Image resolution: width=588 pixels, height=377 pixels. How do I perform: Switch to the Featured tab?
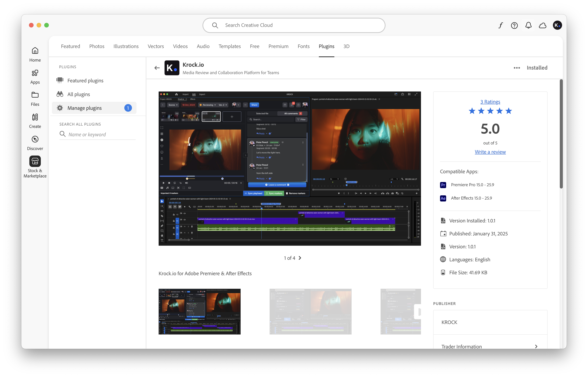click(x=70, y=46)
